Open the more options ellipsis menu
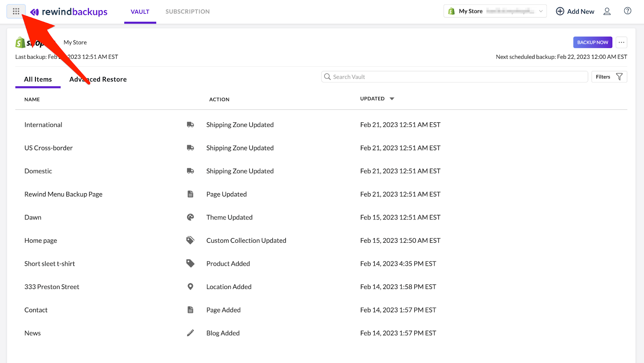Screen dimensions: 644x363 621,42
